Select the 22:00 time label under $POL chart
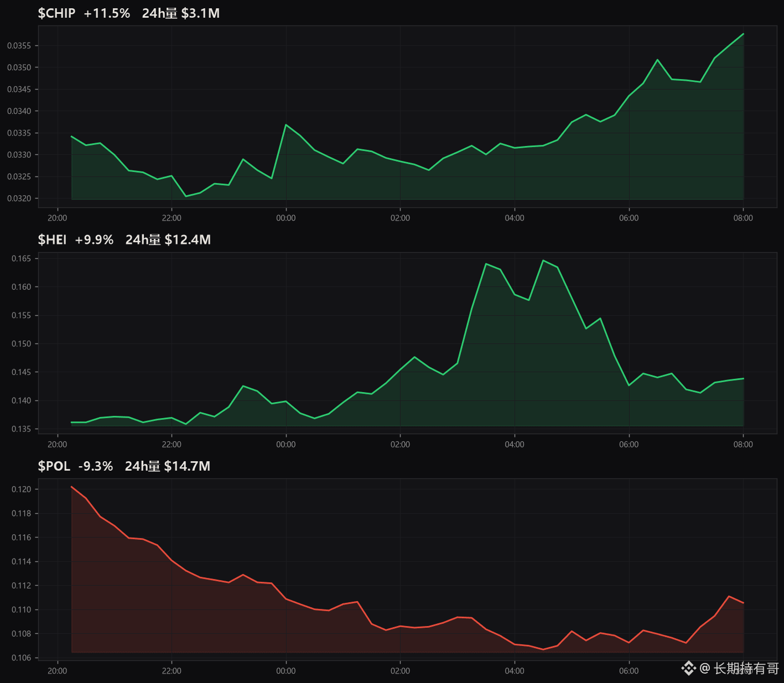 point(172,671)
